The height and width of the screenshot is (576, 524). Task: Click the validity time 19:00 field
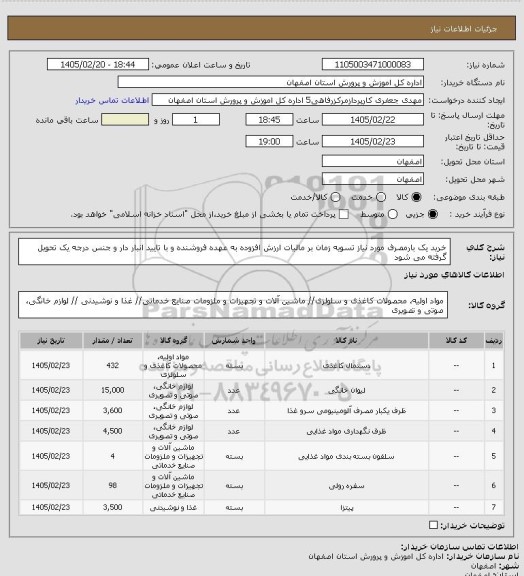click(x=269, y=141)
